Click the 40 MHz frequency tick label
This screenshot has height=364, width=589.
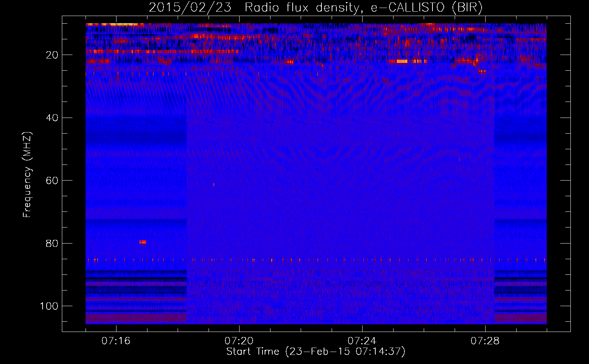52,118
